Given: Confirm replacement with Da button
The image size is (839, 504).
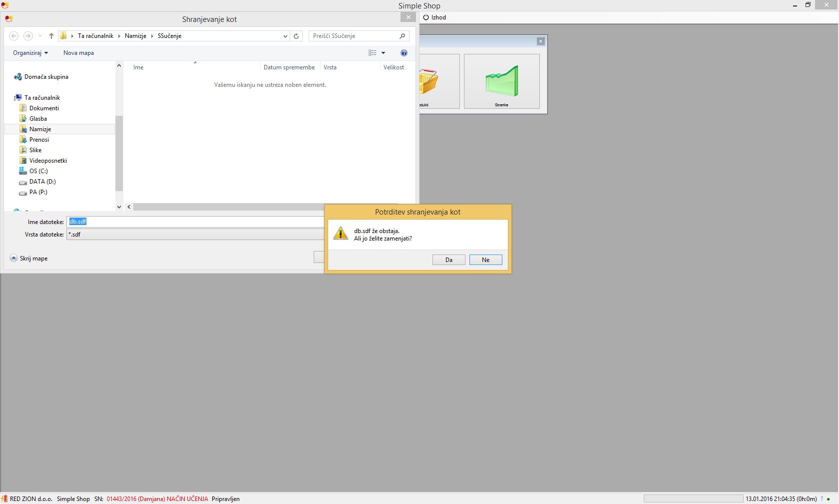Looking at the screenshot, I should [448, 260].
